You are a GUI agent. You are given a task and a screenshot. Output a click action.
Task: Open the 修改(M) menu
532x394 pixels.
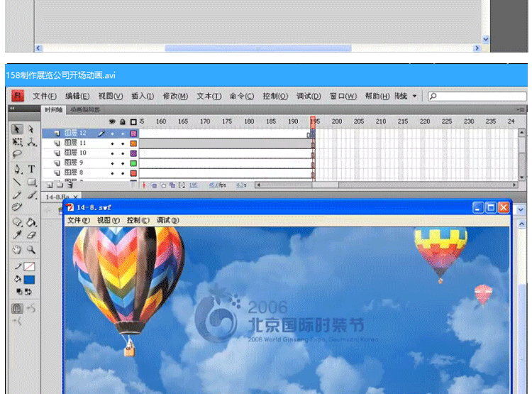tap(175, 96)
